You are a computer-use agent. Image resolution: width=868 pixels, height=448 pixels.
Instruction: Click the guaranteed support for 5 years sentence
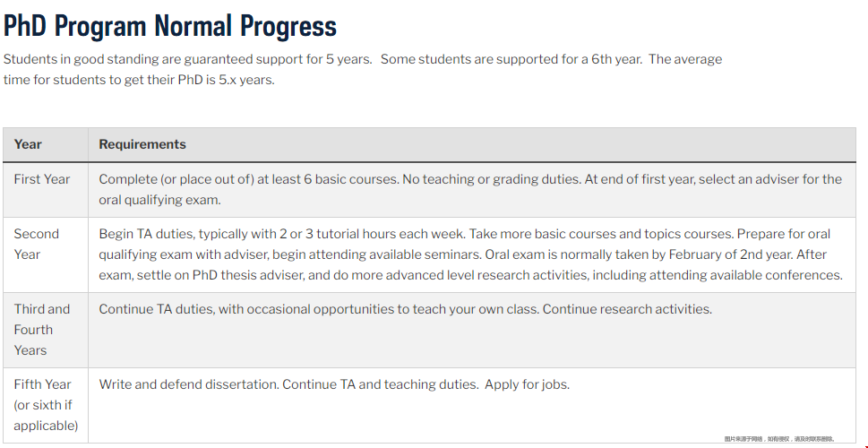(187, 59)
